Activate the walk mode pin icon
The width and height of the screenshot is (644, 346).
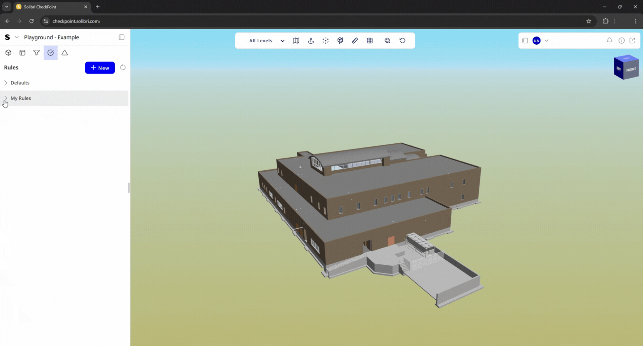tap(311, 41)
